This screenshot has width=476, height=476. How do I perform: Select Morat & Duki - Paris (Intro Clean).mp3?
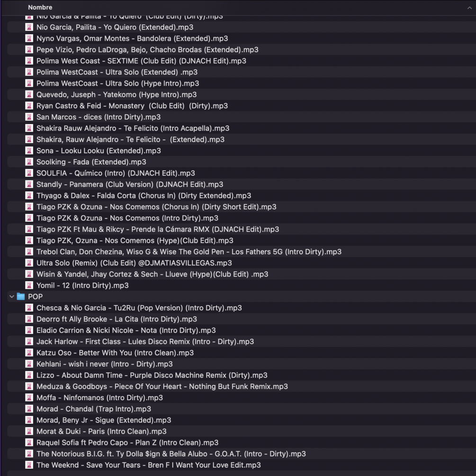101,431
